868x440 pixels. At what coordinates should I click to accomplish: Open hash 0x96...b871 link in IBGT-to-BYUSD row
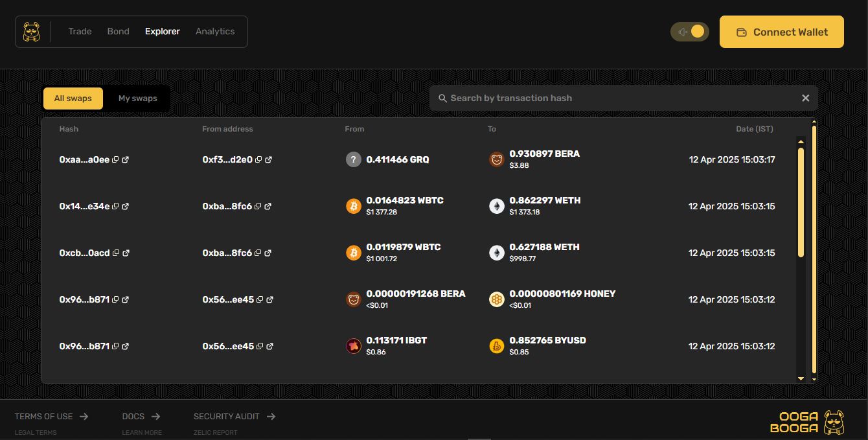tap(126, 347)
